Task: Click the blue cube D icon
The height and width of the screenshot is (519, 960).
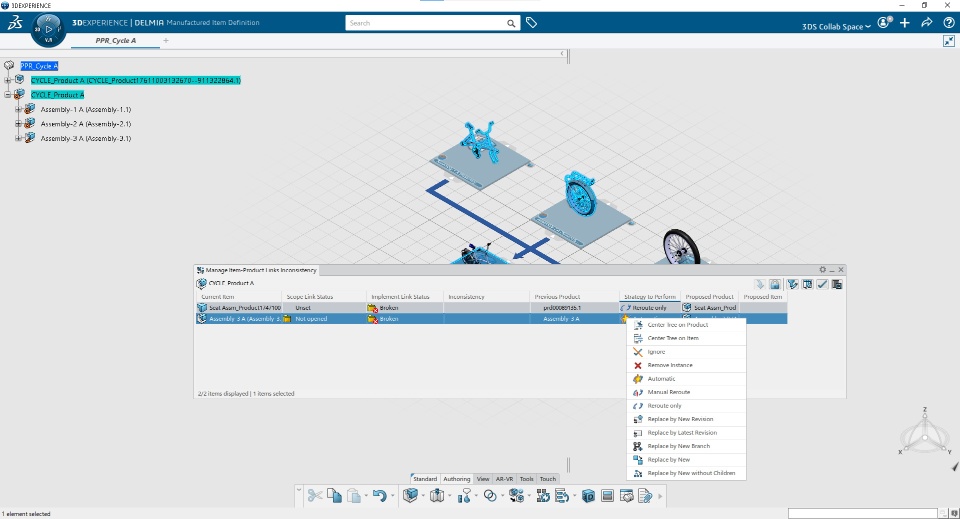Action: [588, 495]
